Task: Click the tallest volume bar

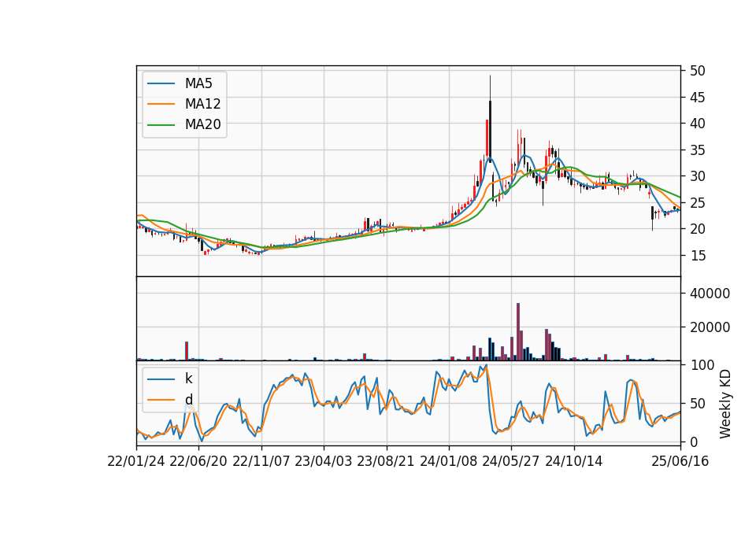Action: [x=518, y=331]
